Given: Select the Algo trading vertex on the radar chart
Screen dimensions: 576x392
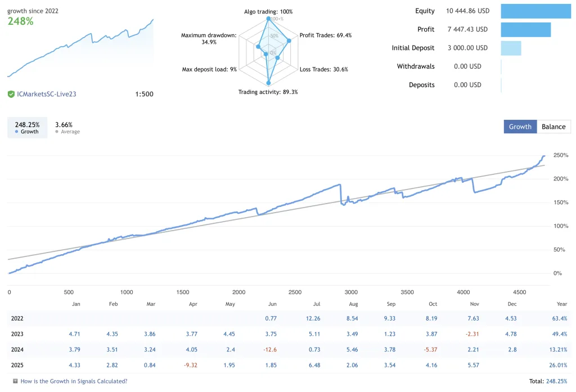Looking at the screenshot, I should [268, 18].
